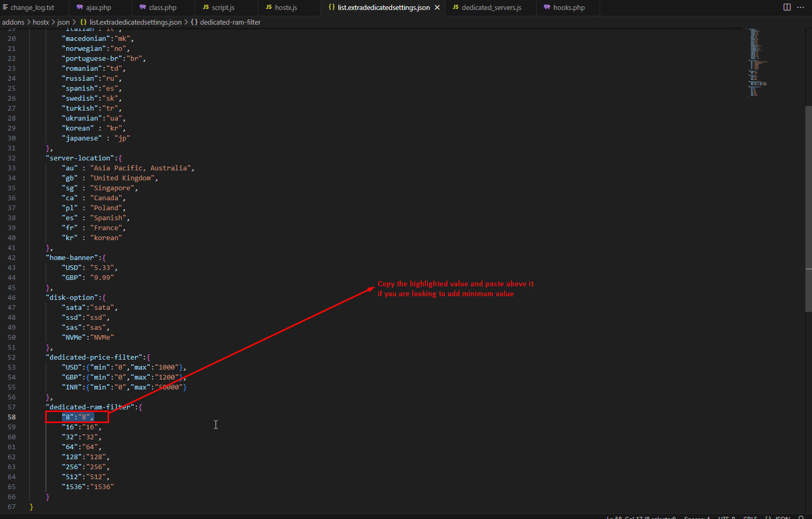Close the list.extradedicatedsettings.json tab

437,7
